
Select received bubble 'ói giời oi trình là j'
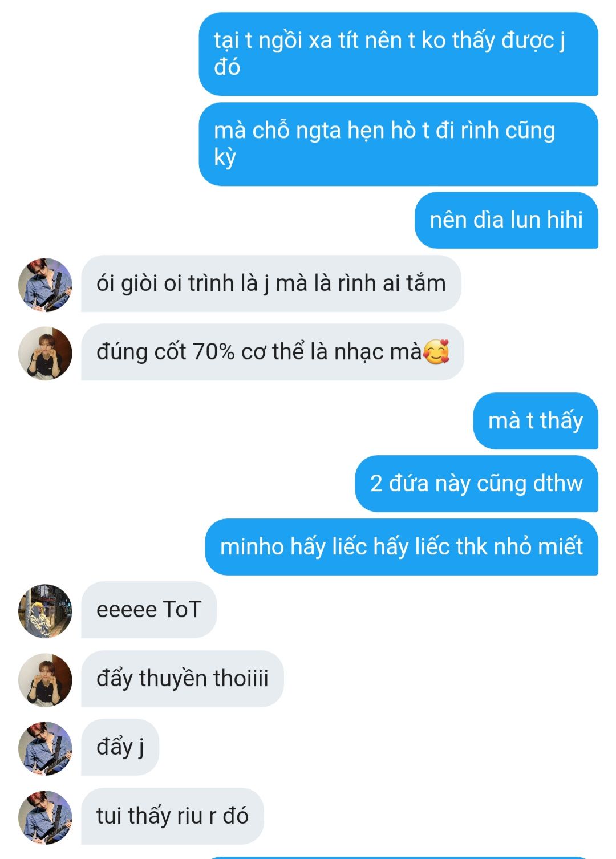[x=271, y=283]
